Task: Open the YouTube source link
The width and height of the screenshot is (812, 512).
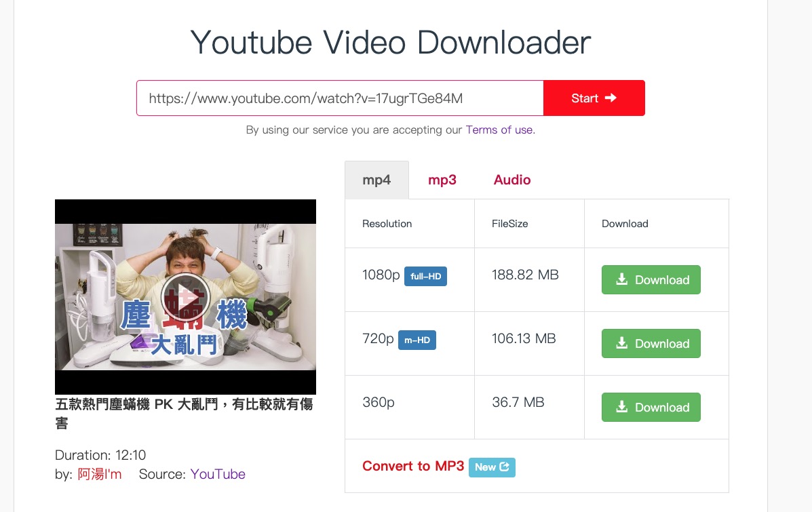Action: tap(218, 474)
